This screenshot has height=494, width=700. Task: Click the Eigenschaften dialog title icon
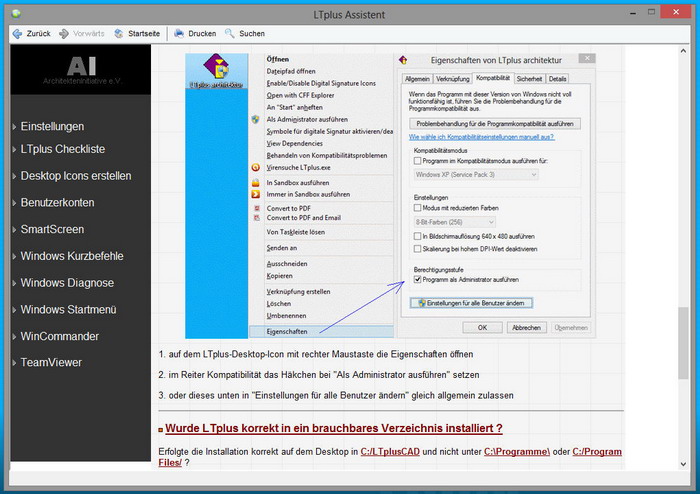pos(403,60)
